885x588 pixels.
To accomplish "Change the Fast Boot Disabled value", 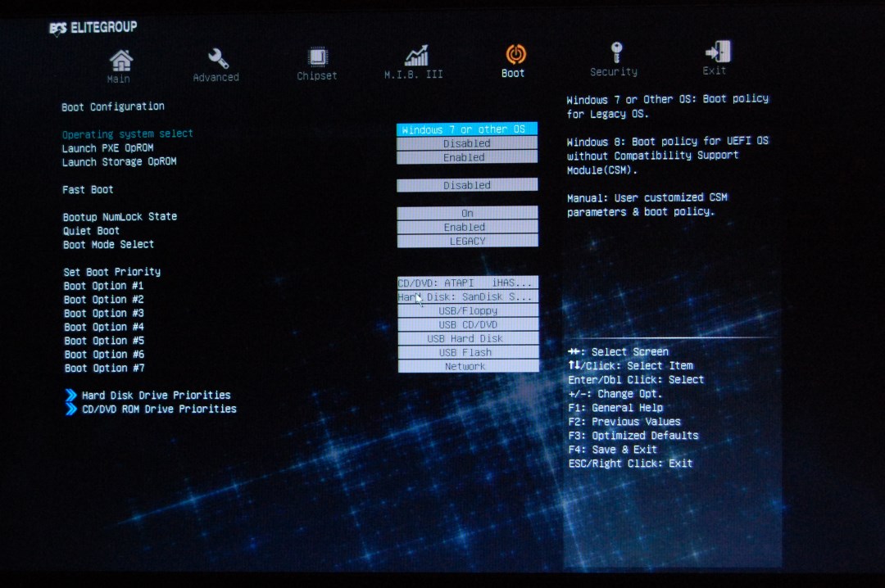I will click(x=467, y=185).
